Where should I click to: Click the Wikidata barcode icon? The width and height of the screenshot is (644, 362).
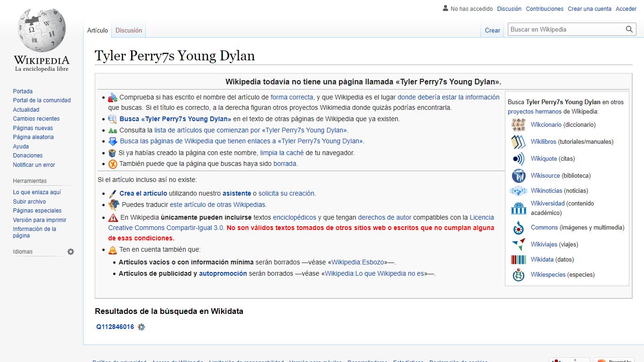point(519,260)
